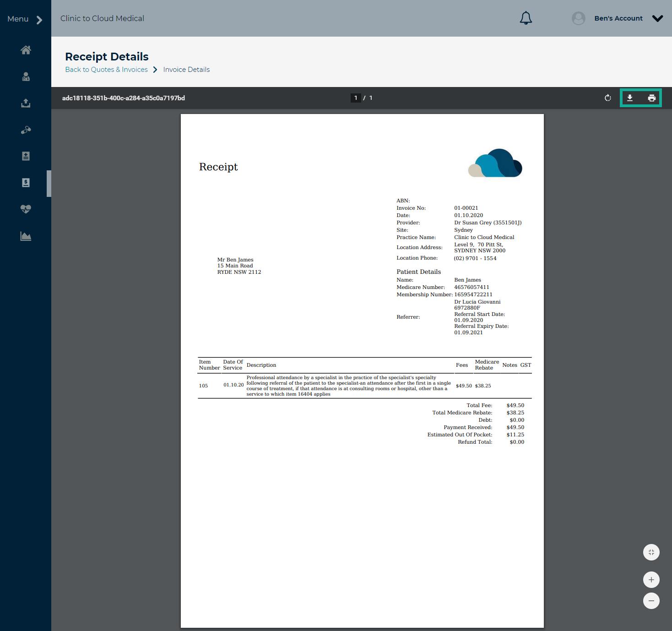This screenshot has width=672, height=631.
Task: Zoom out of the receipt
Action: tap(651, 601)
